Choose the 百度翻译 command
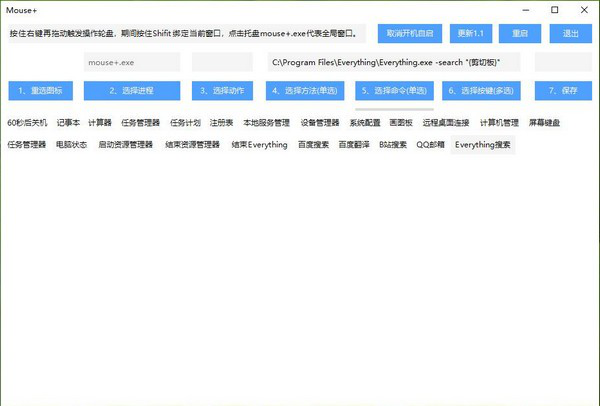This screenshot has width=600, height=406. click(354, 145)
